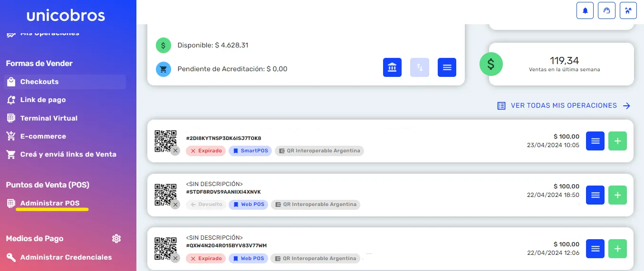Click the E-commerce cart icon
Viewport: 644px width, 271px height.
click(11, 136)
